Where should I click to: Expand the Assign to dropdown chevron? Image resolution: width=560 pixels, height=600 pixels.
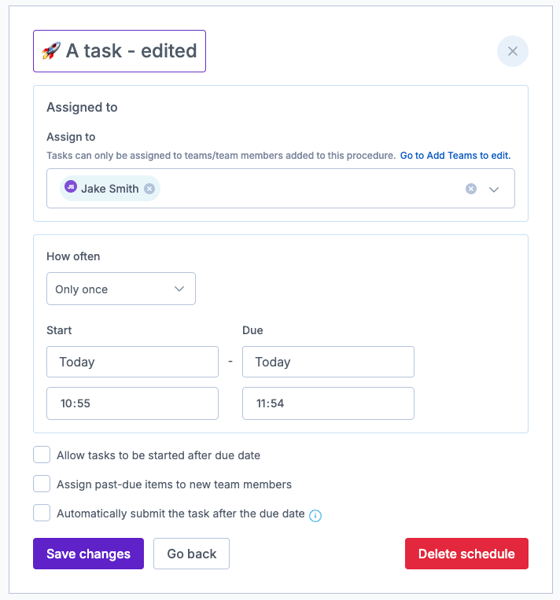point(494,189)
